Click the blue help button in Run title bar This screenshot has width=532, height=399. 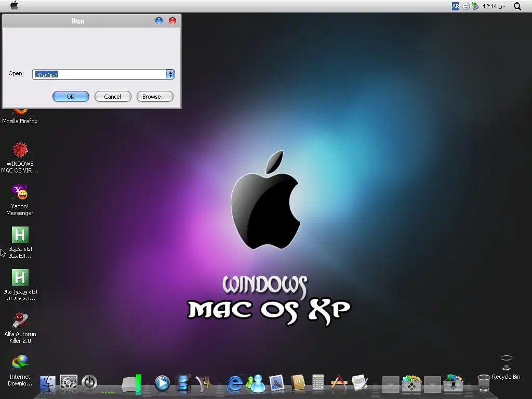159,21
